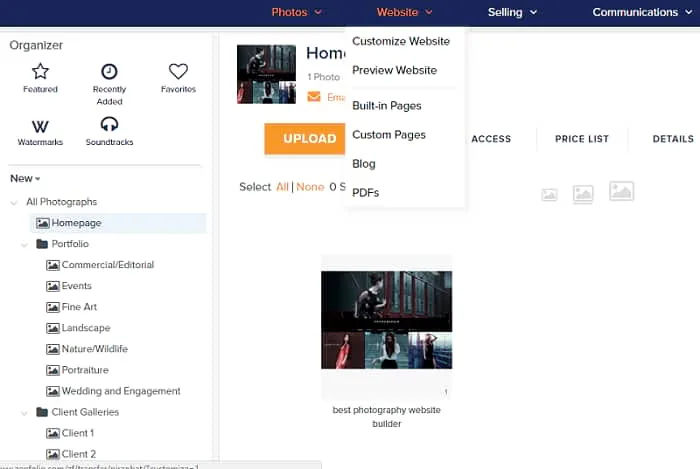The image size is (700, 469).
Task: Switch to the PRICE LIST tab
Action: pyautogui.click(x=582, y=139)
